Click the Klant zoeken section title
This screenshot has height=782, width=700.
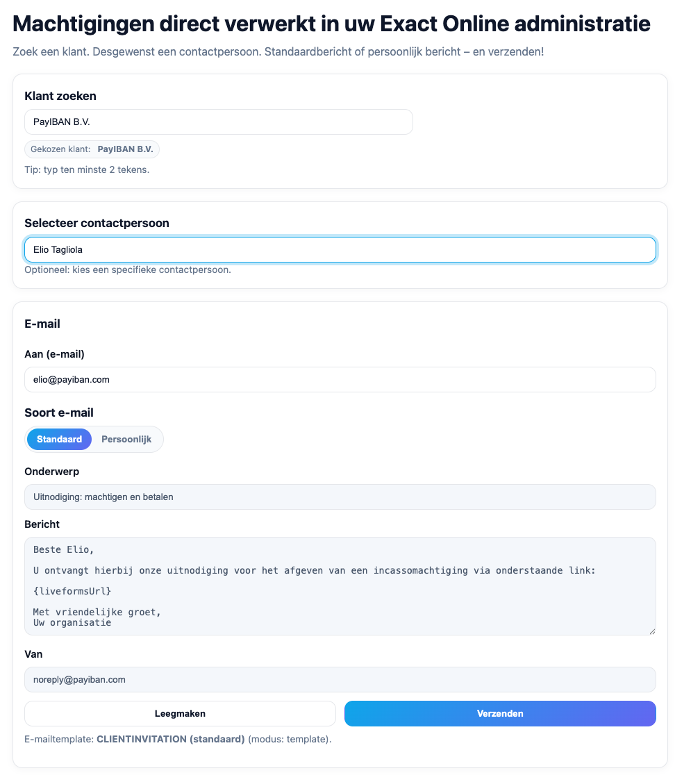(60, 96)
